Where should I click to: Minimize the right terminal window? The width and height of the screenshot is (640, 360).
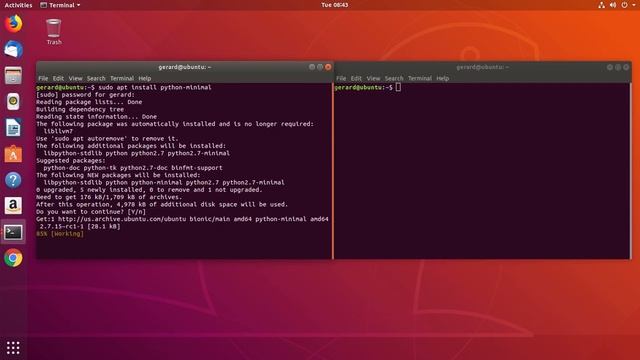[610, 67]
